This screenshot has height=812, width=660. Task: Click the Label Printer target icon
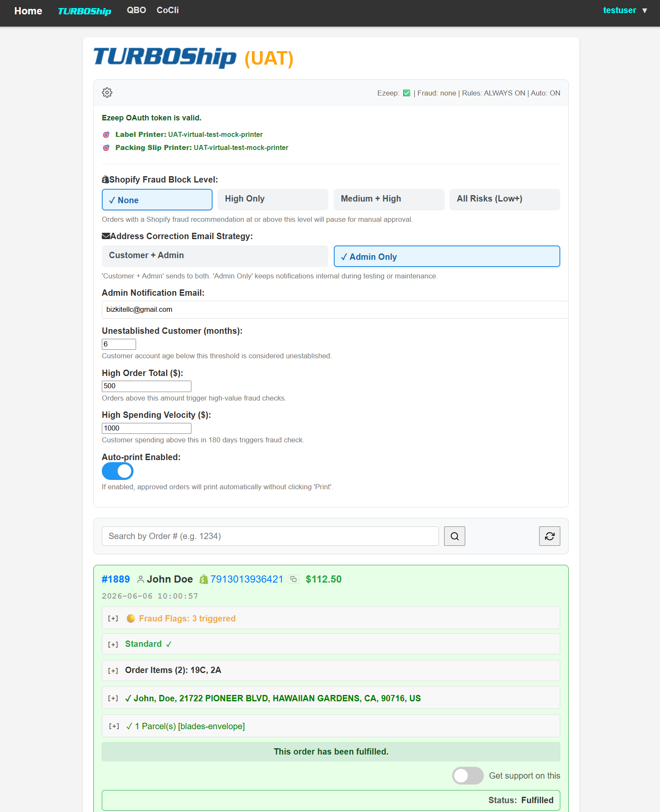[106, 134]
